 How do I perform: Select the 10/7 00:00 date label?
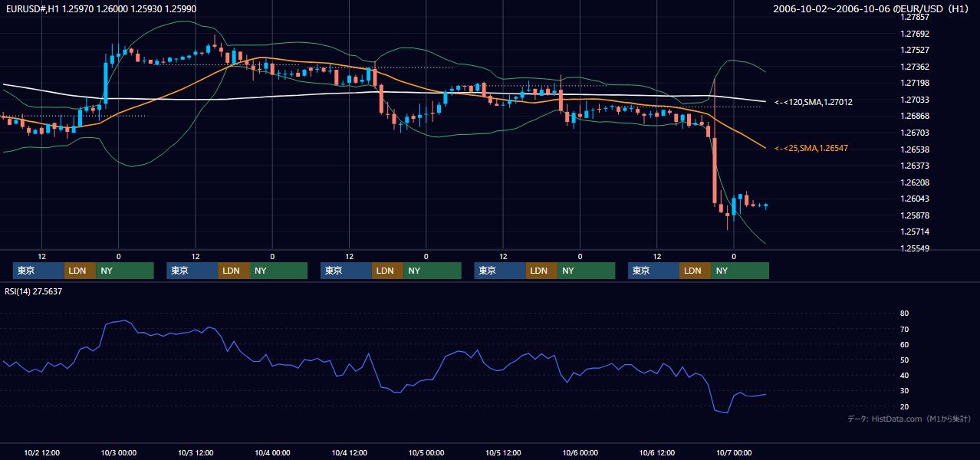734,453
